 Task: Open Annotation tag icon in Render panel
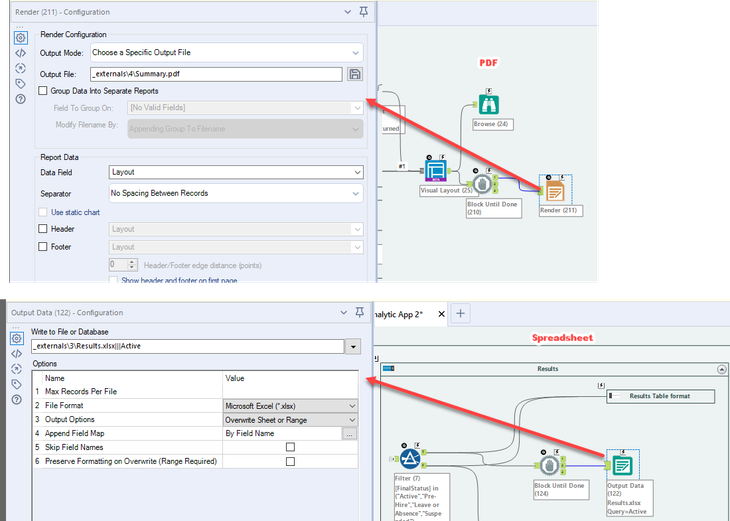point(20,84)
